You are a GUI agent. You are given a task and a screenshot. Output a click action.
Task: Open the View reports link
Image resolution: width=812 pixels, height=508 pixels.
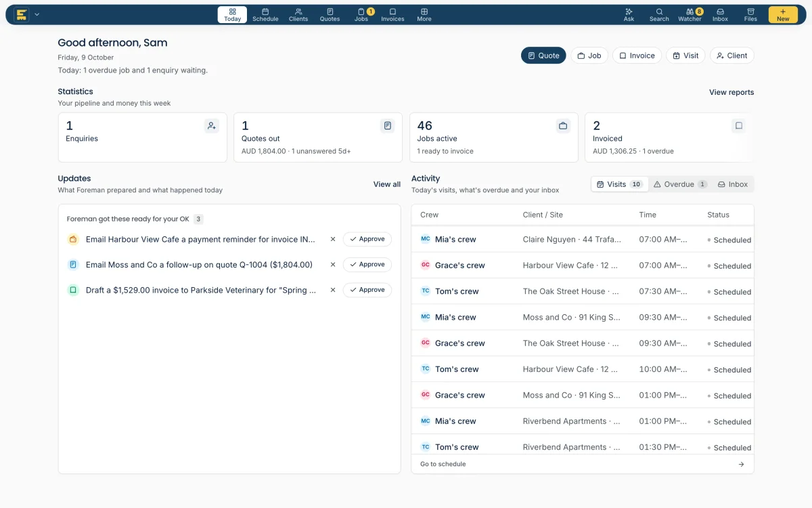coord(731,92)
